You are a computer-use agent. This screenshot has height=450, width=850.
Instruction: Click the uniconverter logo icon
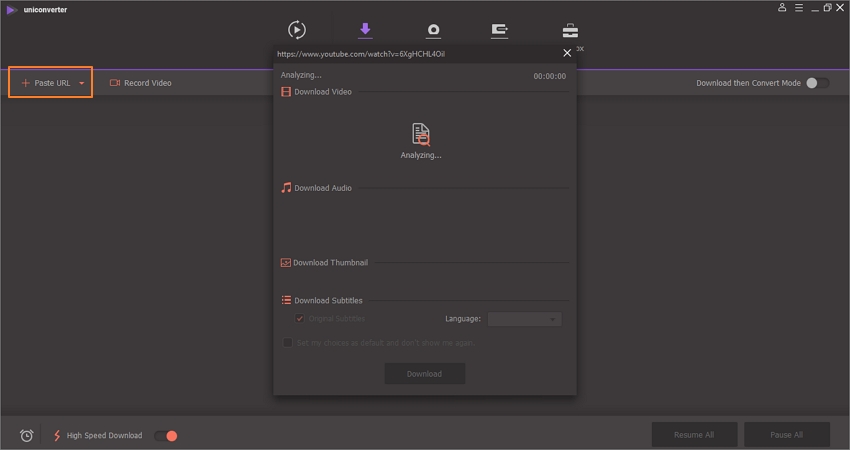(11, 10)
